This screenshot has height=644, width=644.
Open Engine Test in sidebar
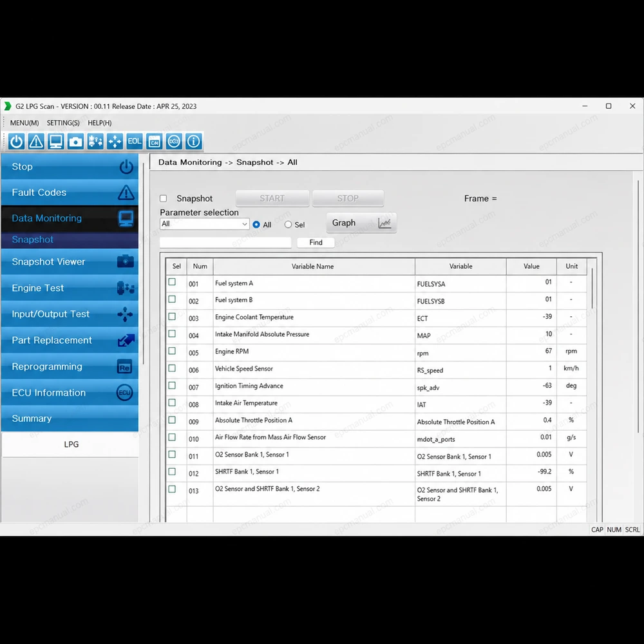tap(70, 288)
